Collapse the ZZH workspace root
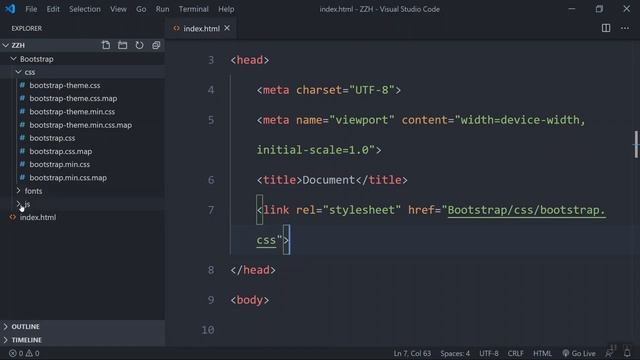Screen dimensions: 640x360 coord(6,45)
